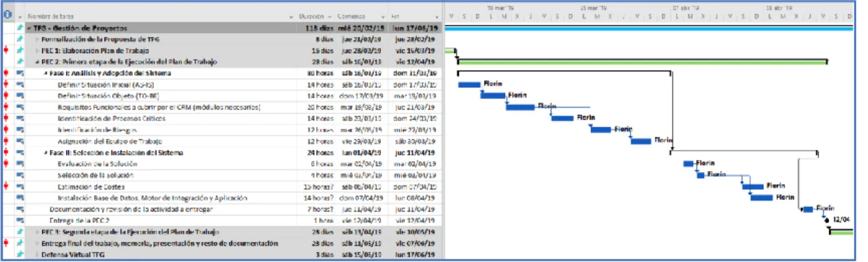Select the 'mar 02/04/19' start cell of Evaluación de la Solución
Viewport: 868px width, 262px height.
click(362, 164)
